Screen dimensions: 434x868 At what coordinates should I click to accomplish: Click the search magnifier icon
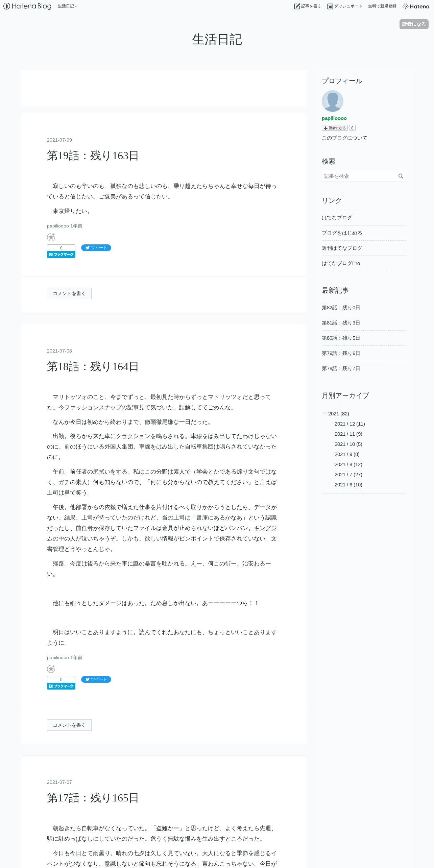click(401, 176)
